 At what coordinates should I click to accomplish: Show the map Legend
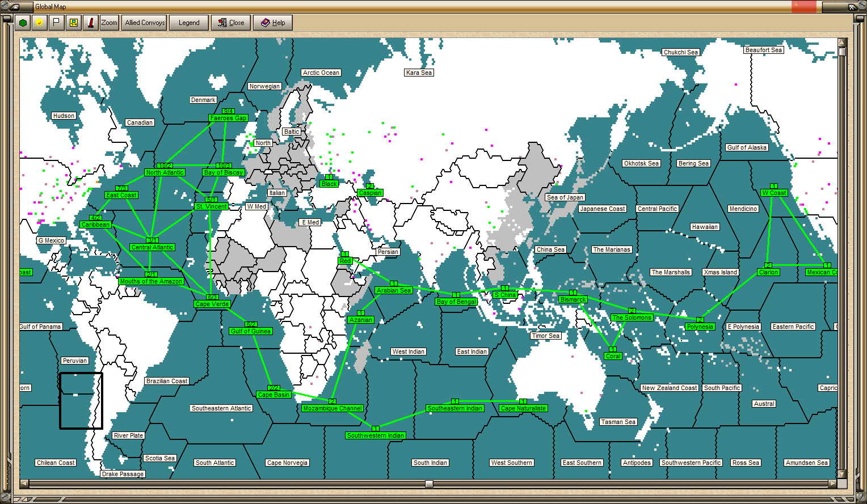[x=189, y=23]
